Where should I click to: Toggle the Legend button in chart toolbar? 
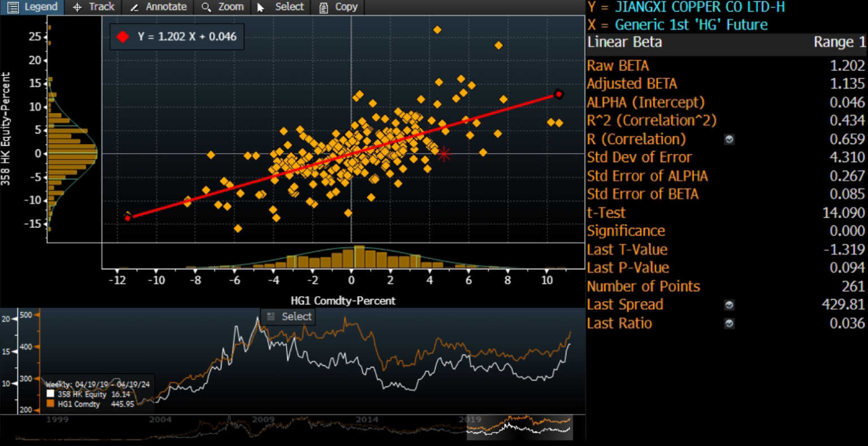[33, 7]
